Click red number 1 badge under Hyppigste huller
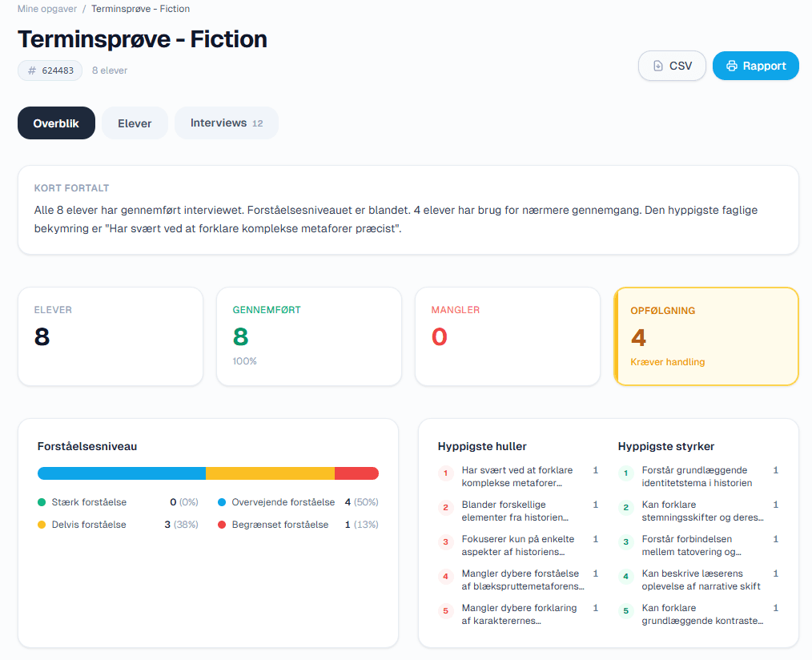Viewport: 812px width, 660px height. tap(446, 473)
